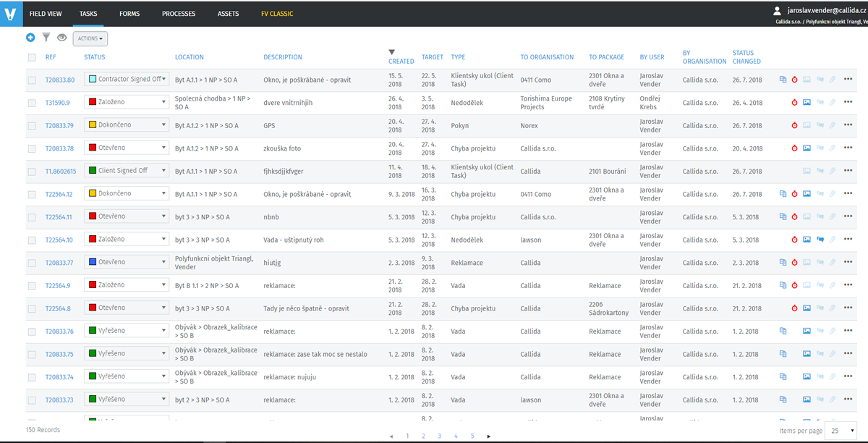Click duplicate icon for task T20833.77
Image resolution: width=868 pixels, height=443 pixels.
click(x=783, y=263)
